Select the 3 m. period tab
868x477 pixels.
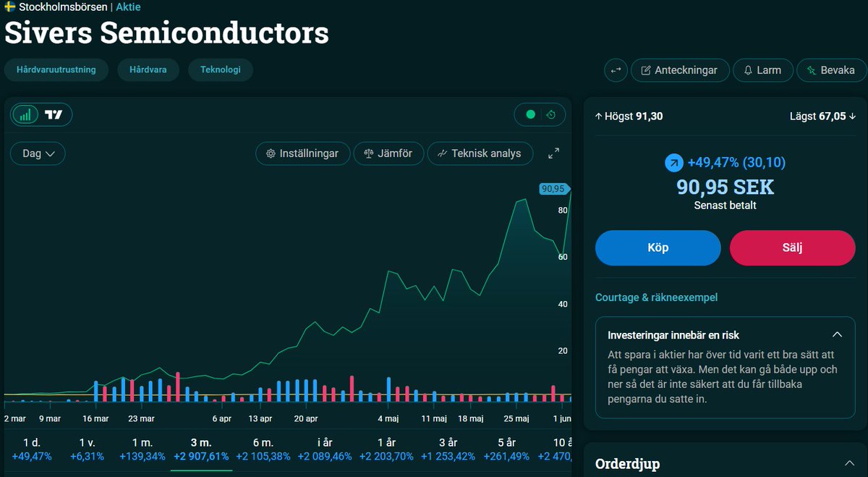point(201,449)
